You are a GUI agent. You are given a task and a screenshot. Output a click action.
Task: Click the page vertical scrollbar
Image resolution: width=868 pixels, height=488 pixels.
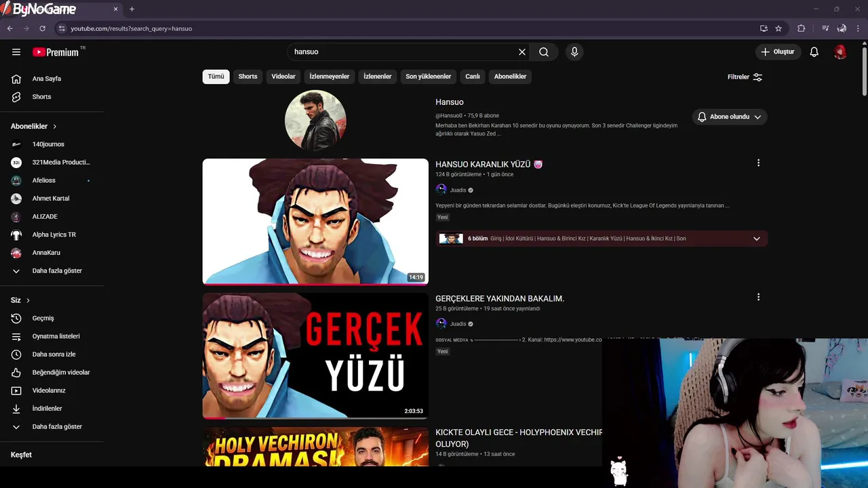(x=864, y=70)
